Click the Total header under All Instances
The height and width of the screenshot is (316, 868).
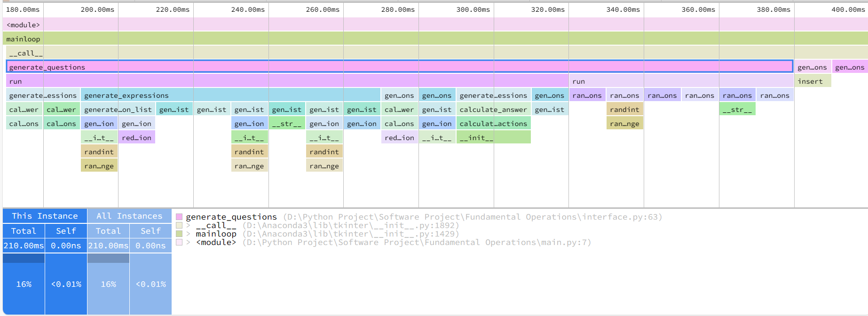pyautogui.click(x=108, y=231)
